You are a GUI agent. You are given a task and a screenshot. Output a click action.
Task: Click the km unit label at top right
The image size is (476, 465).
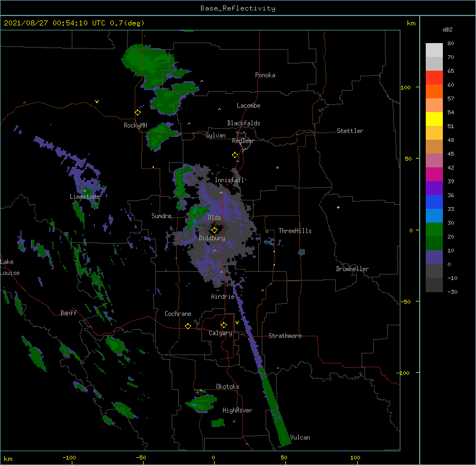pos(411,23)
